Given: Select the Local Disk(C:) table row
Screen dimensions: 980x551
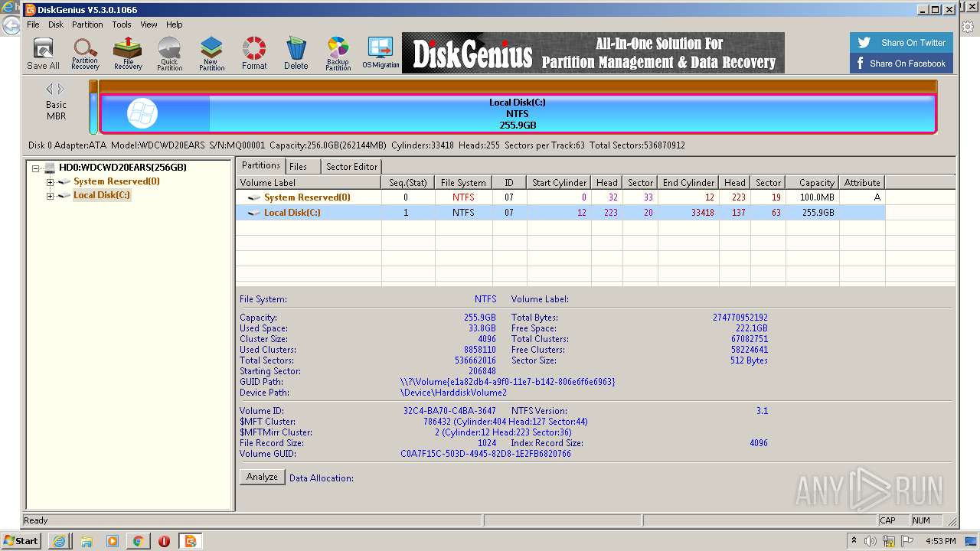Looking at the screenshot, I should pos(560,213).
